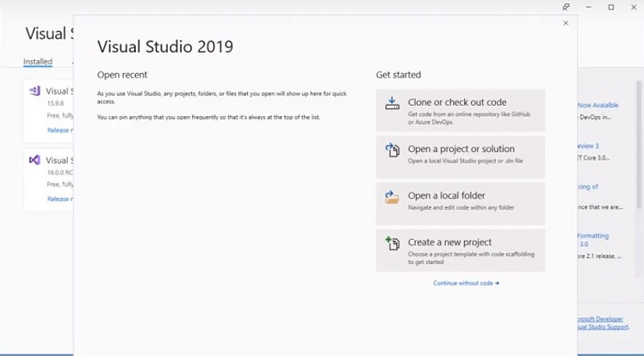644x356 pixels.
Task: Select Visual Studio 16.0.0 RC icon in installer
Action: click(x=35, y=160)
